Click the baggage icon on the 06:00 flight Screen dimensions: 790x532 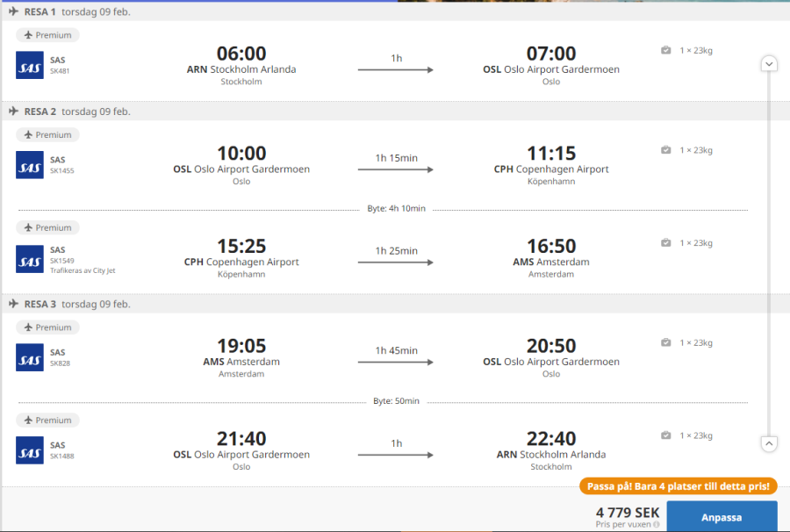(x=666, y=51)
